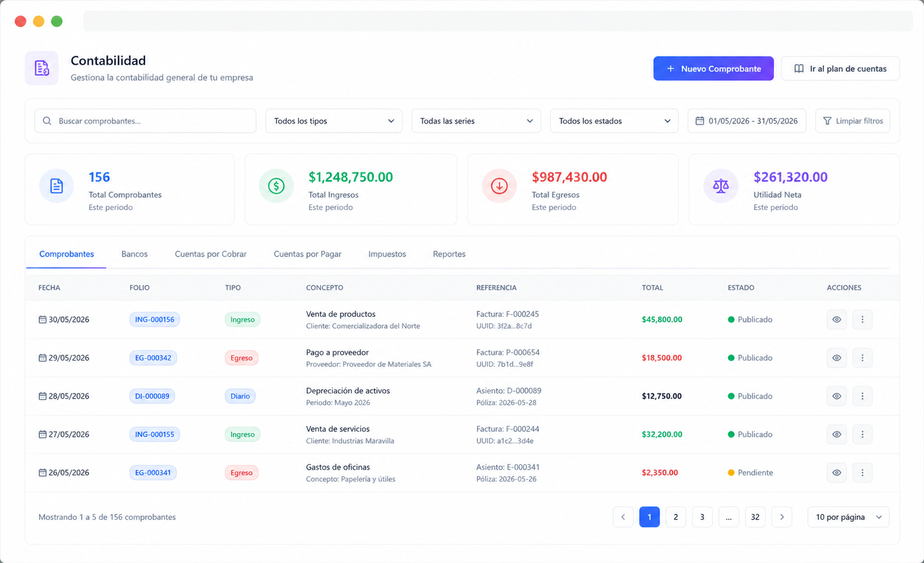View comprobante DI-000089 with eye icon
Screen dimensions: 924x563
click(x=837, y=396)
